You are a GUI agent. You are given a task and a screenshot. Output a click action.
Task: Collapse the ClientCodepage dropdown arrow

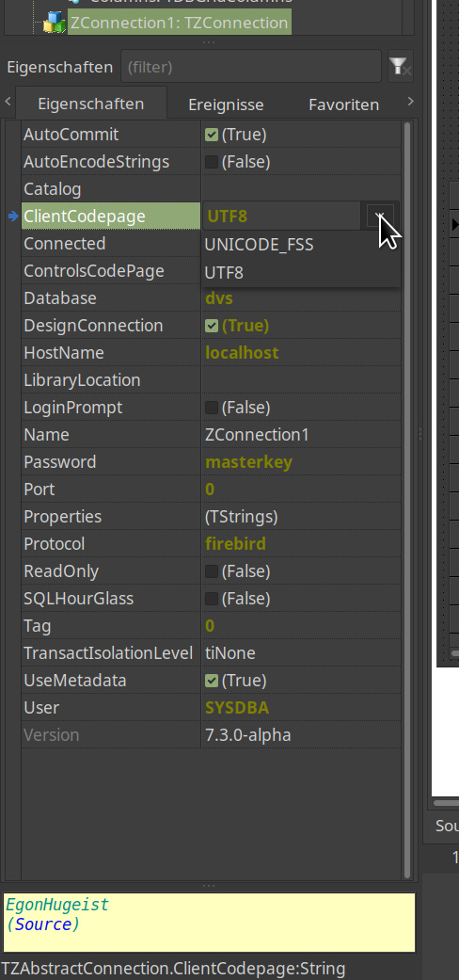[x=380, y=217]
